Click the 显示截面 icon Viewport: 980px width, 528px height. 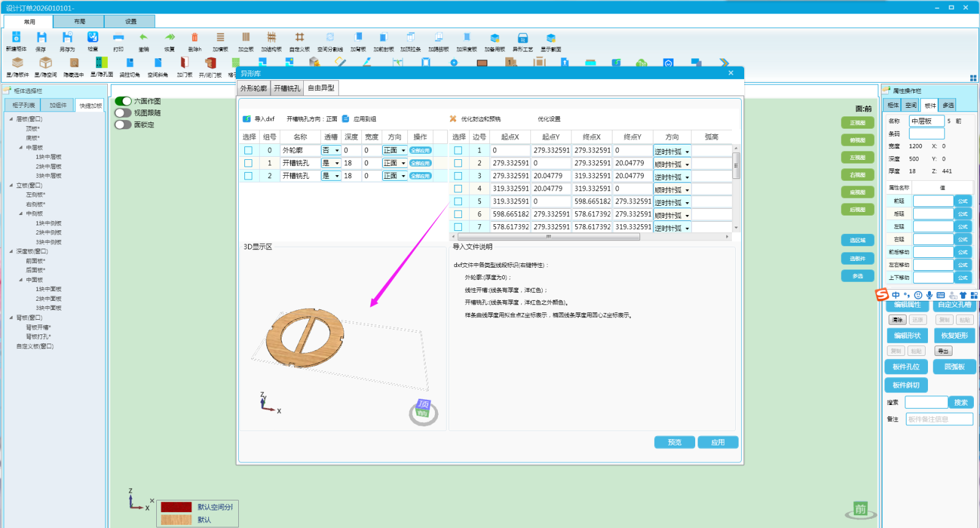pyautogui.click(x=551, y=38)
